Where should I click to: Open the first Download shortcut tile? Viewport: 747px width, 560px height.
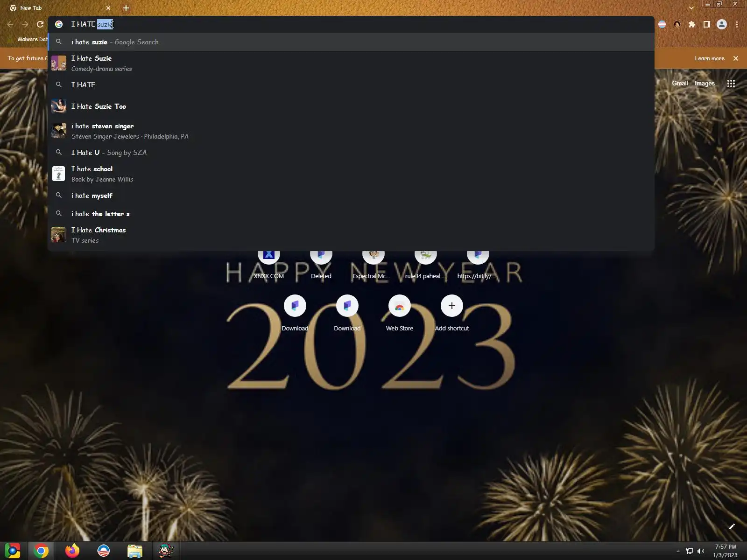295,314
